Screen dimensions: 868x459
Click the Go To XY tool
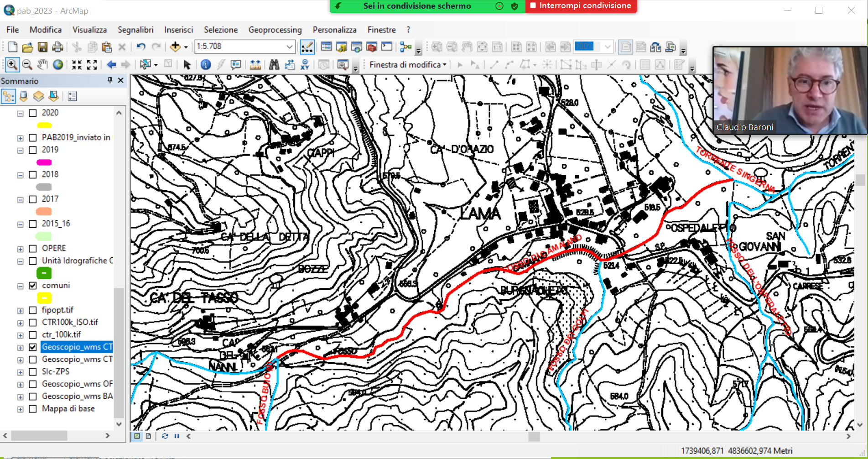pyautogui.click(x=305, y=65)
